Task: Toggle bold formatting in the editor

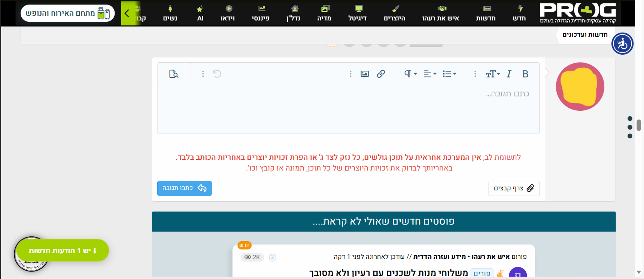Action: coord(525,74)
